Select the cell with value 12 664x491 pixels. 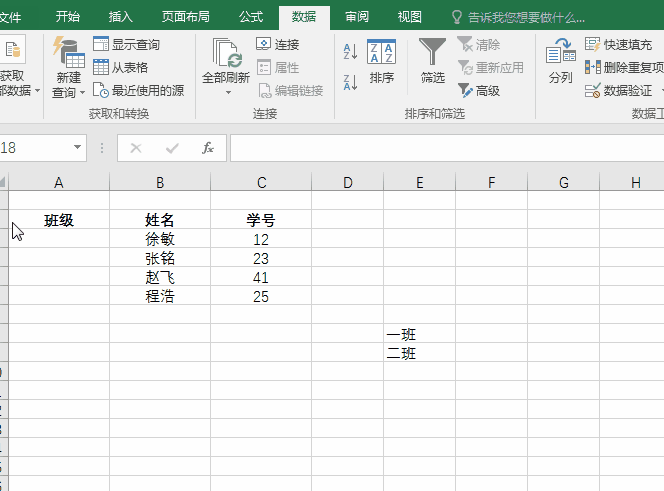point(261,239)
